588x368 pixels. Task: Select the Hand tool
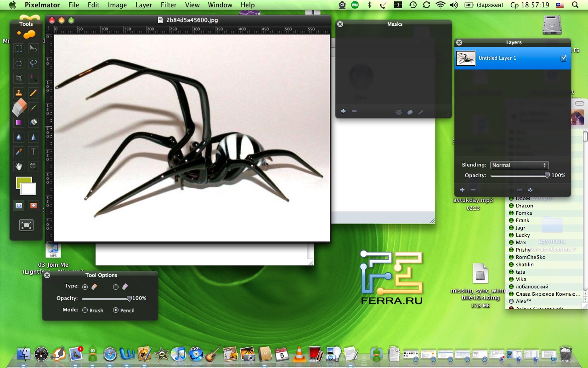point(19,166)
